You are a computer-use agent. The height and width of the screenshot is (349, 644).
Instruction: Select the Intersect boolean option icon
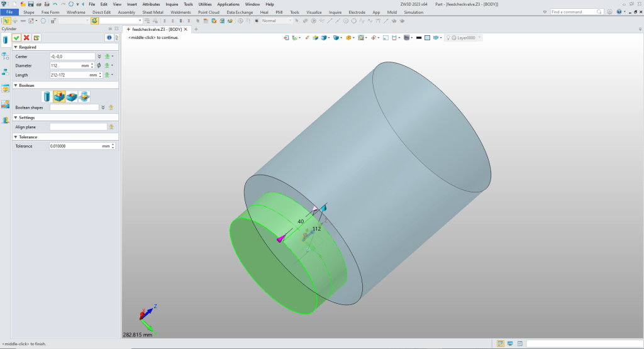[84, 96]
